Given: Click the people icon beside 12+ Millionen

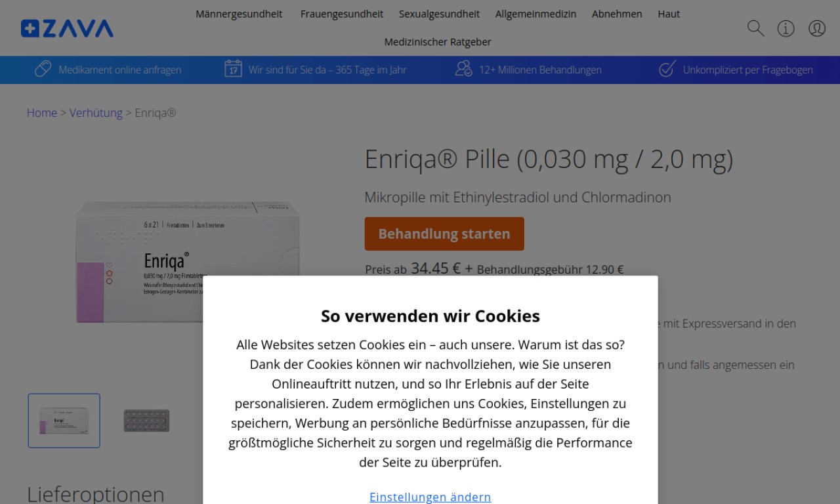Looking at the screenshot, I should point(464,69).
